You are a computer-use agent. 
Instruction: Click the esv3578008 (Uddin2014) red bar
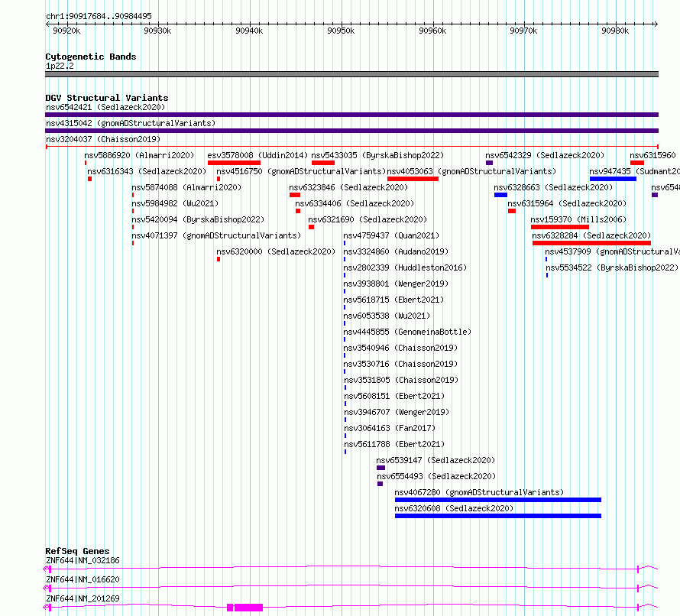click(x=235, y=163)
